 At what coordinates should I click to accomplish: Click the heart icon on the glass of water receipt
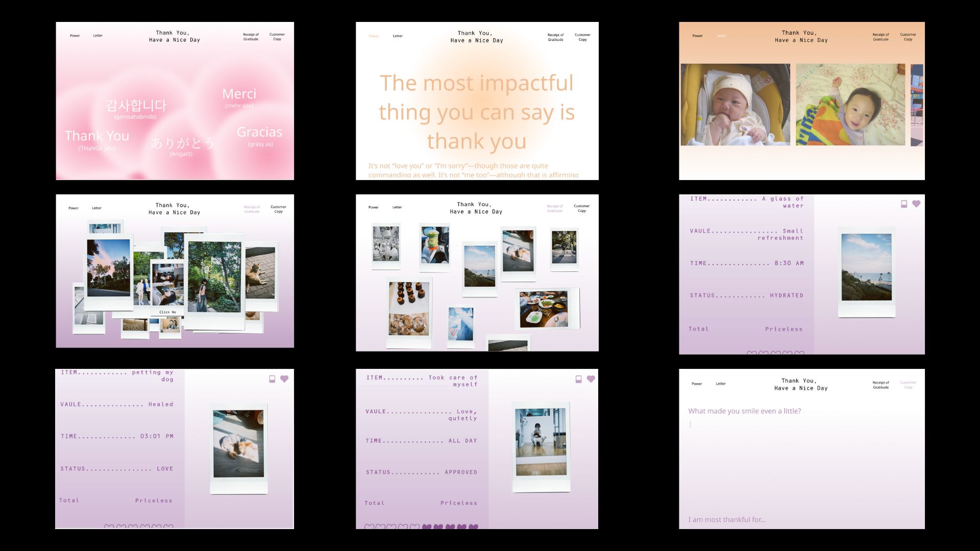[x=915, y=203]
